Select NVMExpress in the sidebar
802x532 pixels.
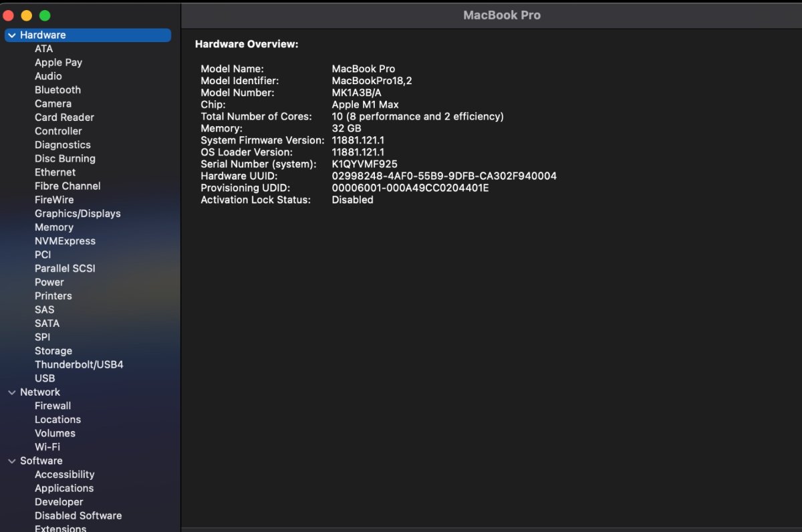click(65, 241)
